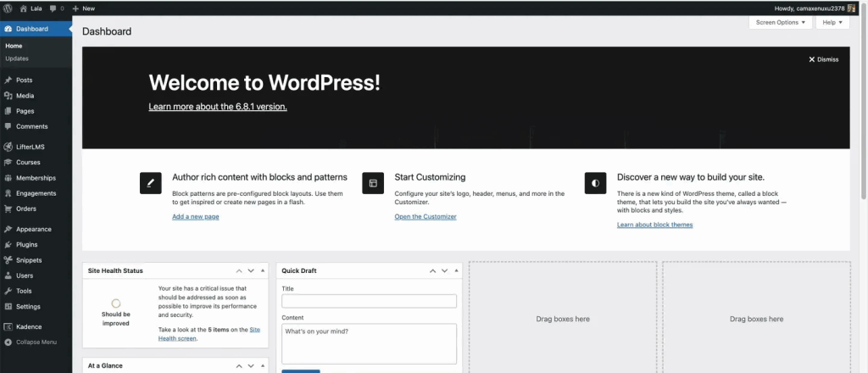
Task: Click the Dashboard gauge icon in sidebar
Action: click(x=8, y=29)
